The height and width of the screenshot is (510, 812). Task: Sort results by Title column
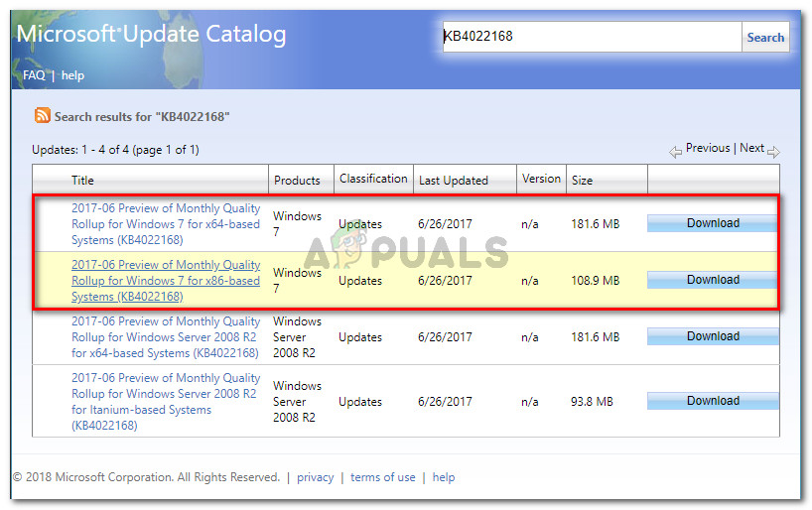[x=82, y=181]
